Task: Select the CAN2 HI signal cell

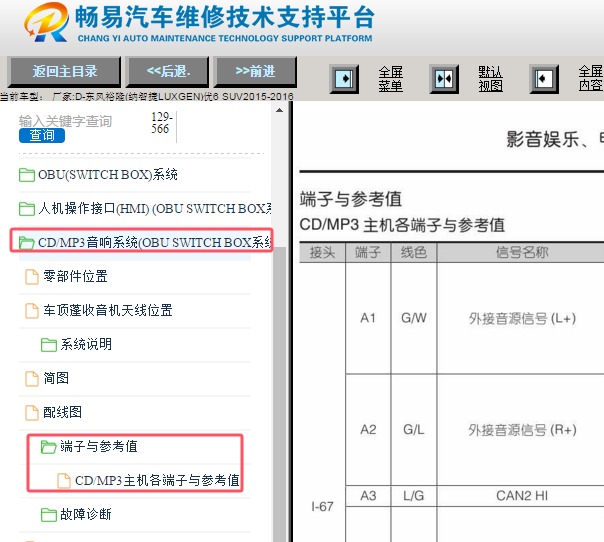Action: coord(522,496)
